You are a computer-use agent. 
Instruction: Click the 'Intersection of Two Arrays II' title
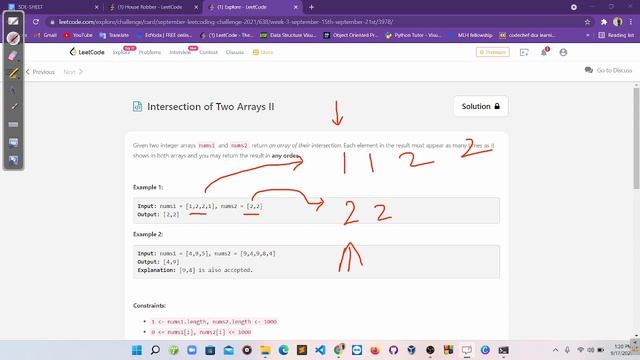(211, 107)
